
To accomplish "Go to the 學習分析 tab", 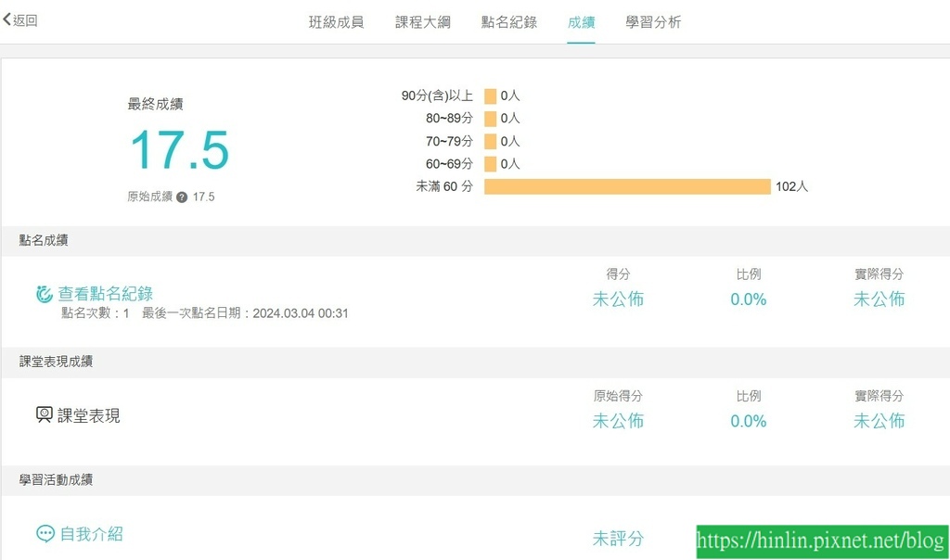I will [x=653, y=22].
